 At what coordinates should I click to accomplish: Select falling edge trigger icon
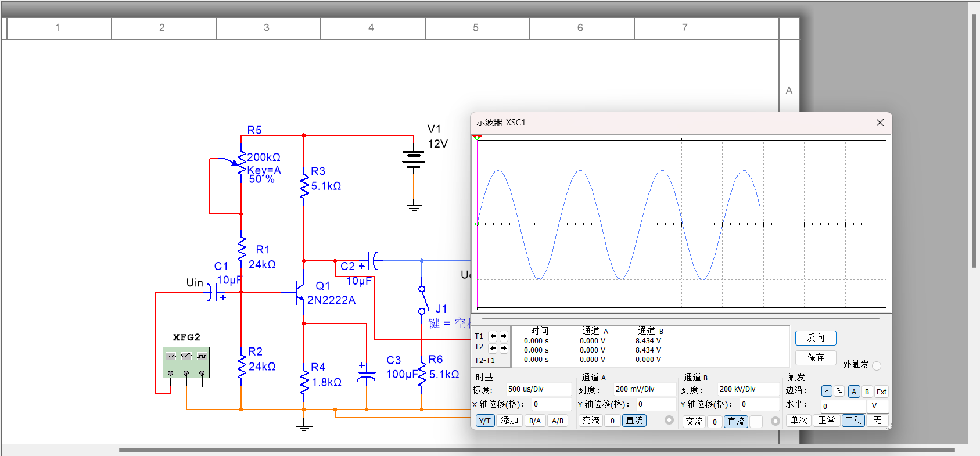coord(839,392)
